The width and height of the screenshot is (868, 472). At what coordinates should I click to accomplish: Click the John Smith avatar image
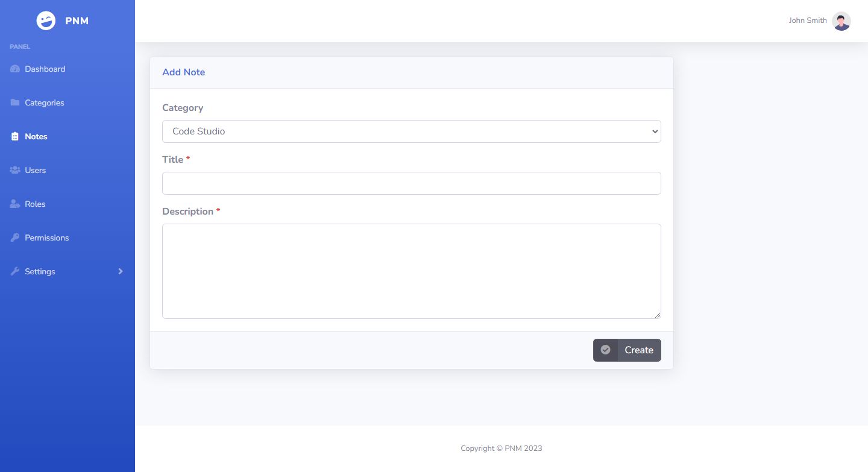pyautogui.click(x=841, y=21)
